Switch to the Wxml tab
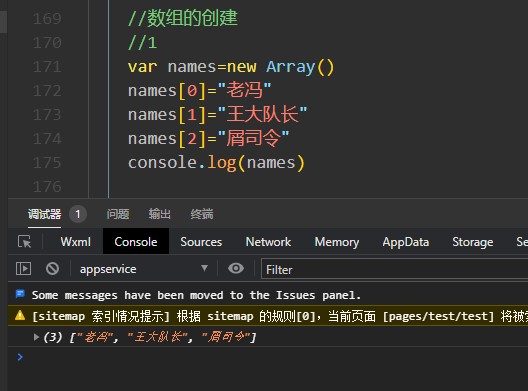This screenshot has height=391, width=528. 76,241
